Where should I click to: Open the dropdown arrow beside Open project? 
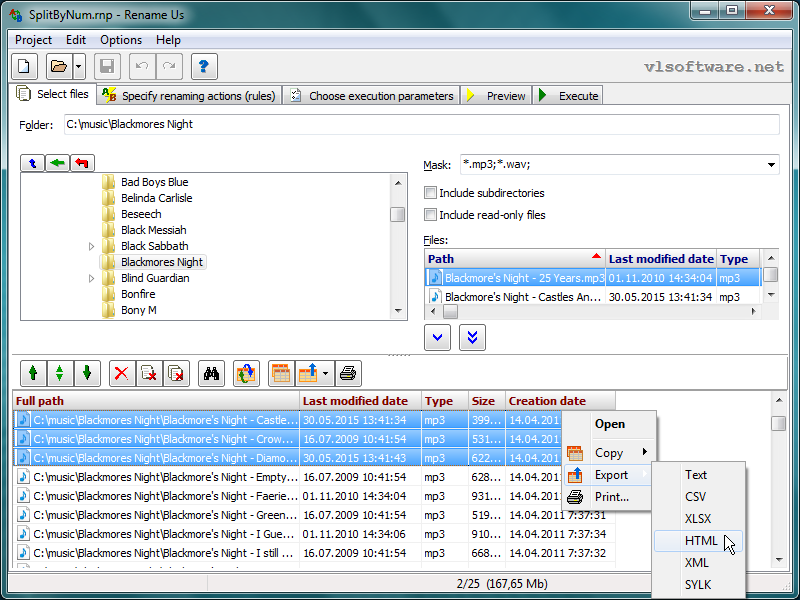[78, 67]
